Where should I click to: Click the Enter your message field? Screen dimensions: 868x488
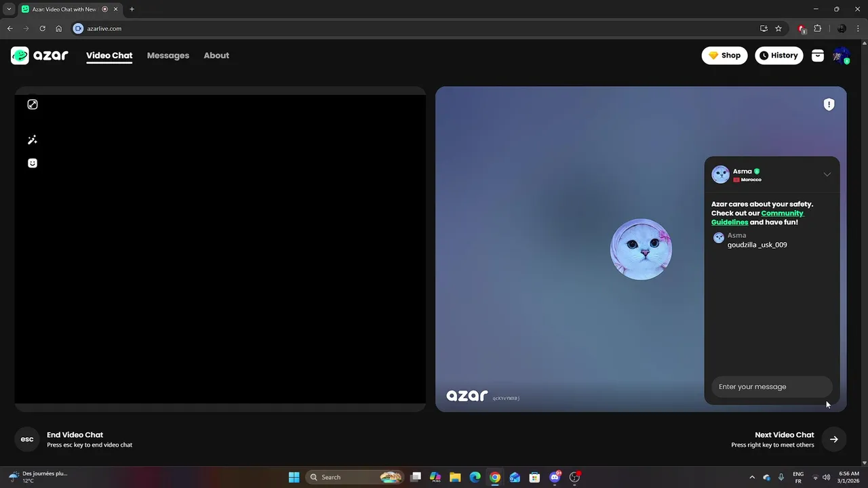[x=772, y=386]
